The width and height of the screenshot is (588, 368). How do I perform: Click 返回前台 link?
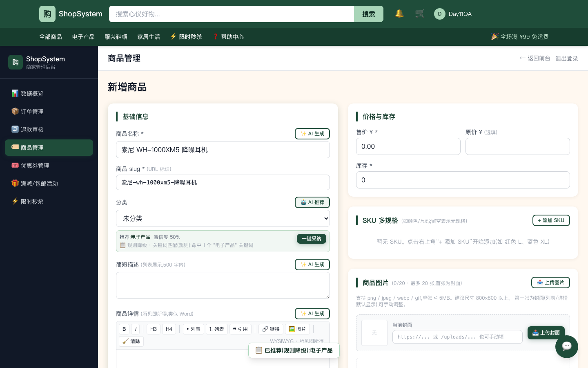(535, 58)
